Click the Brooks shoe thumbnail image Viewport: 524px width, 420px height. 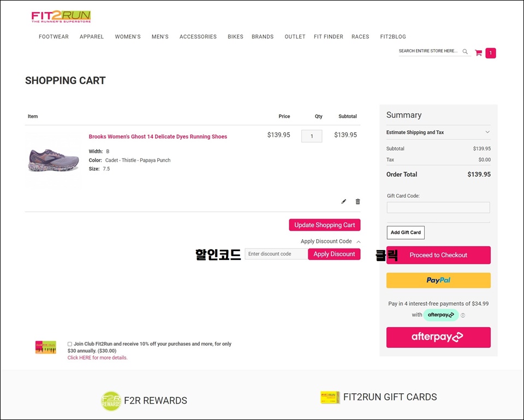click(53, 160)
